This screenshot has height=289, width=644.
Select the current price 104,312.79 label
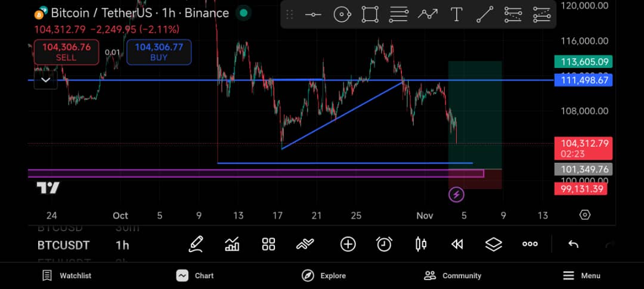(x=583, y=148)
